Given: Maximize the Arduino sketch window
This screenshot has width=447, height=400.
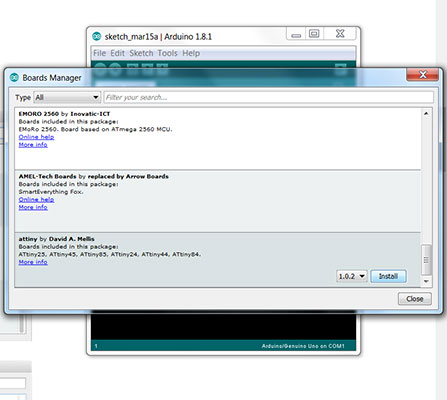Looking at the screenshot, I should coord(314,34).
